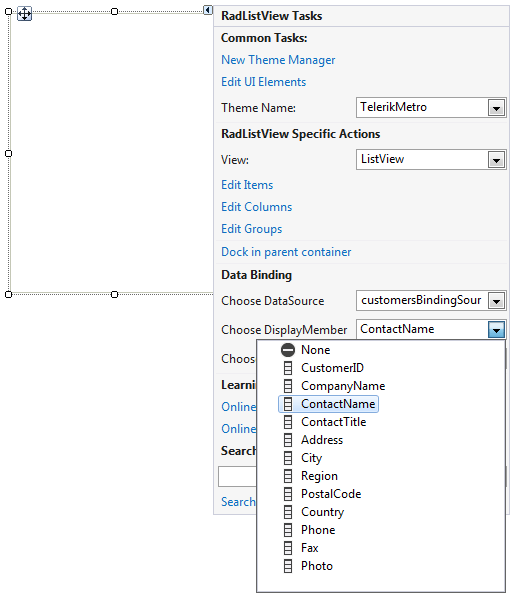Click the field icon beside PostalCode
Viewport: 524px width, 604px height.
tap(288, 494)
